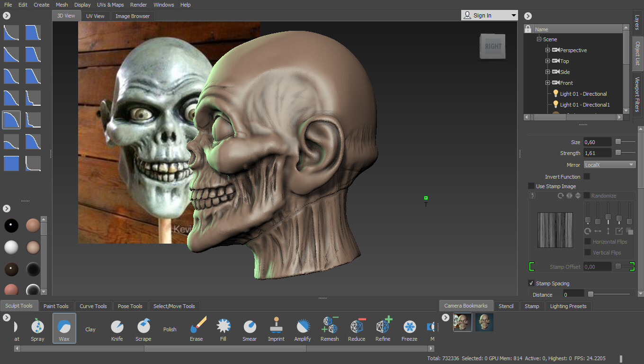Enable Vertical Flips checkbox
The height and width of the screenshot is (364, 644).
pyautogui.click(x=588, y=253)
